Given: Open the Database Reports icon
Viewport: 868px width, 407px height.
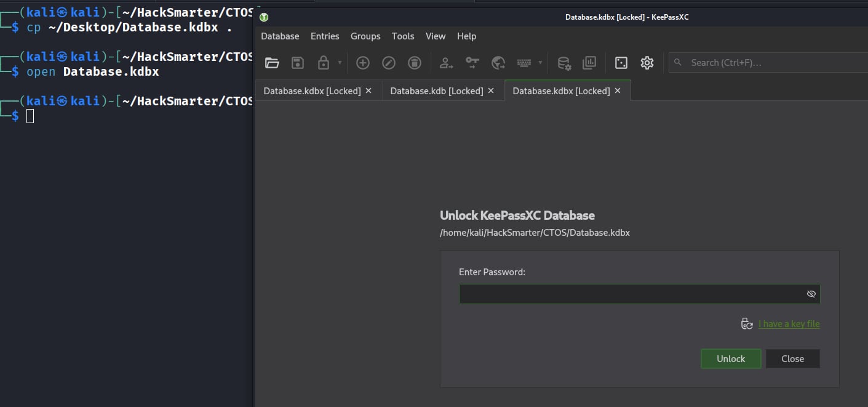Looking at the screenshot, I should (589, 63).
